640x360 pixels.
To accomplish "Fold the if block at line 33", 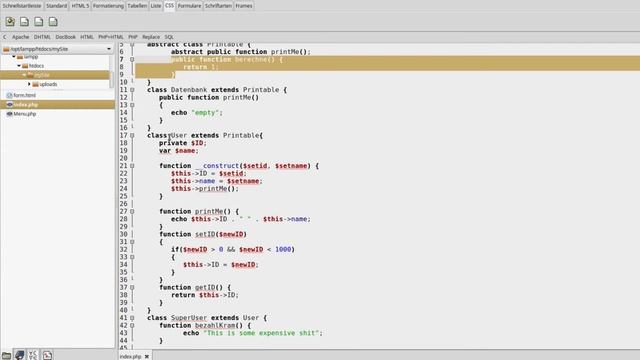I will (132, 257).
